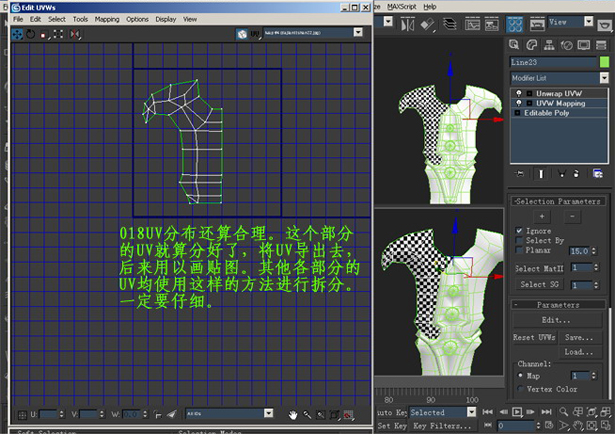
Task: Open the Mapping menu
Action: [x=107, y=19]
